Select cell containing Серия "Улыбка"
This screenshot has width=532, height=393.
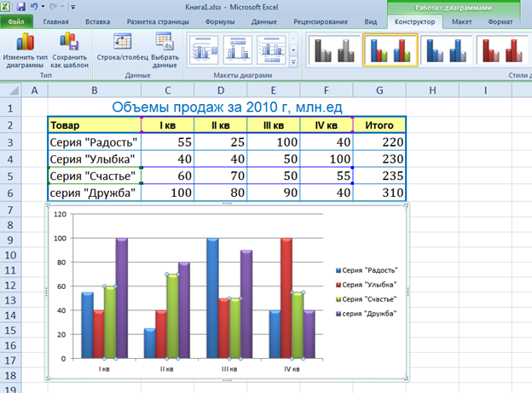click(94, 158)
